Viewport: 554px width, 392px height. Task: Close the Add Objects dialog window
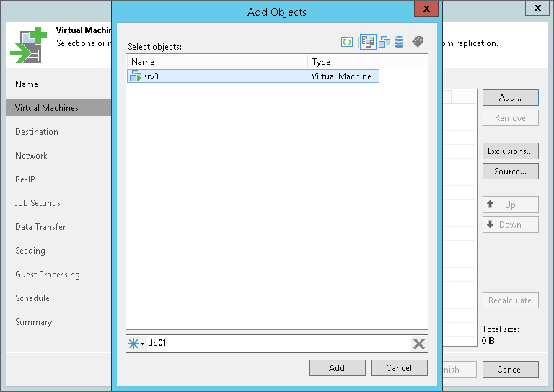pyautogui.click(x=426, y=9)
